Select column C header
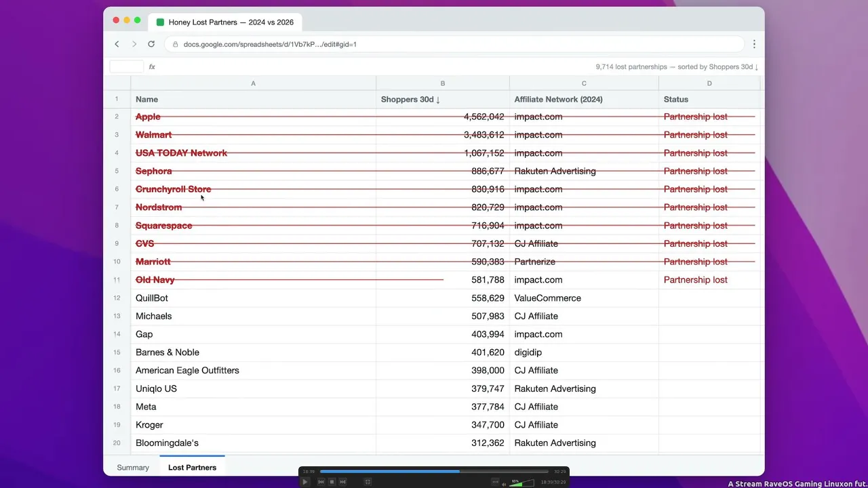868x488 pixels. (x=584, y=83)
